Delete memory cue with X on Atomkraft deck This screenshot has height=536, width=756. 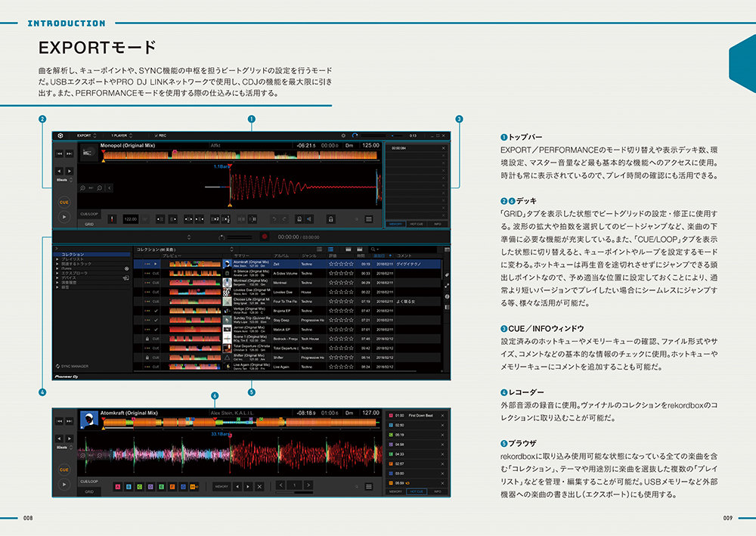259,487
